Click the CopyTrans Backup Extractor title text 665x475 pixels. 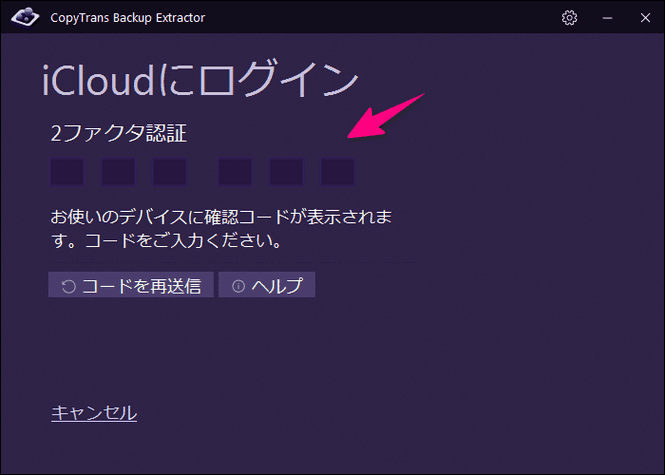(128, 18)
